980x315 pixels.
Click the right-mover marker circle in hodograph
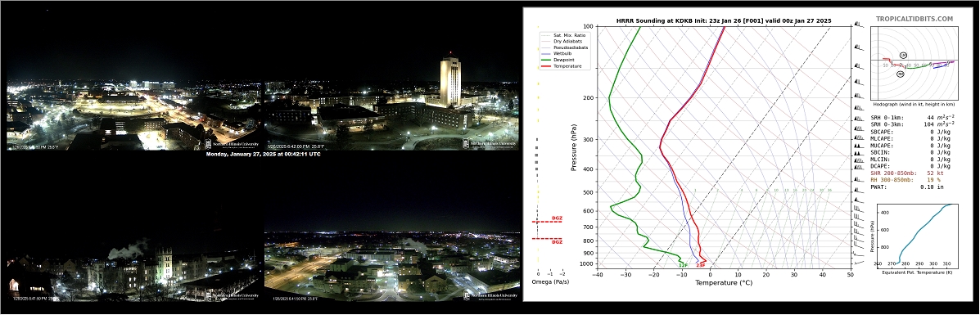click(x=900, y=74)
